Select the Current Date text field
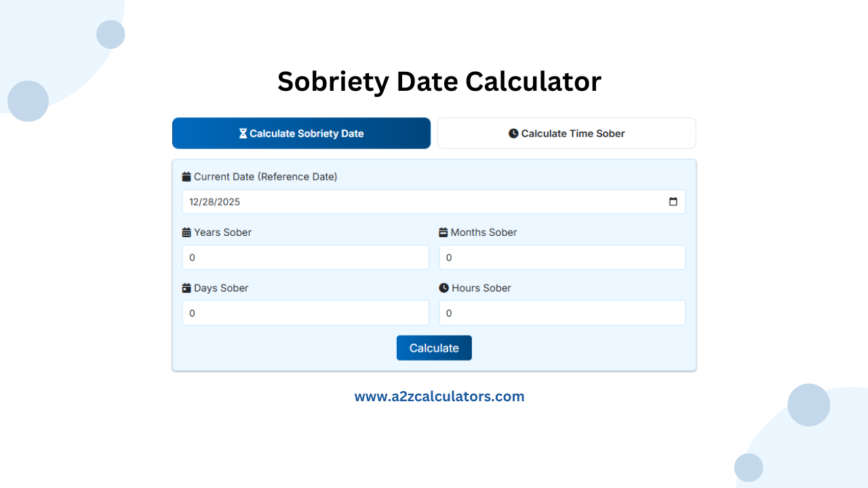This screenshot has width=868, height=488. 407,201
